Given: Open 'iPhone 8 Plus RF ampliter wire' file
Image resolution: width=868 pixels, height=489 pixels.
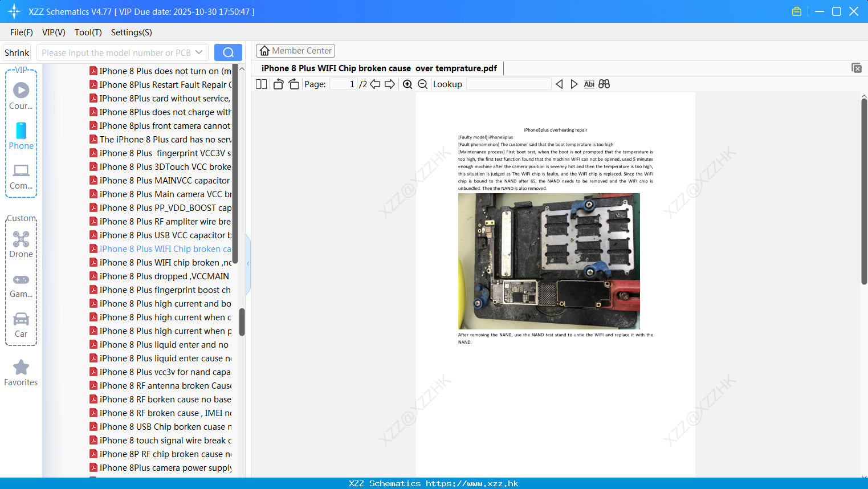Looking at the screenshot, I should [x=161, y=222].
